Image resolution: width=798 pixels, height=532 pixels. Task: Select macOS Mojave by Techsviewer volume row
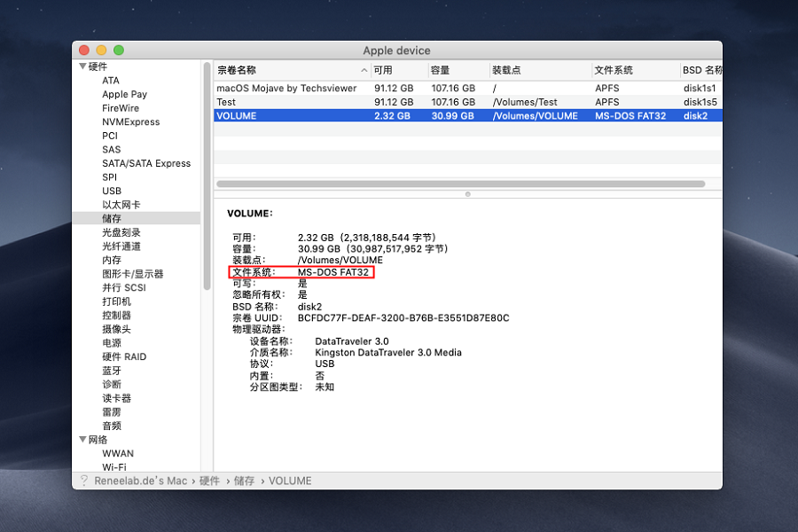coord(467,88)
